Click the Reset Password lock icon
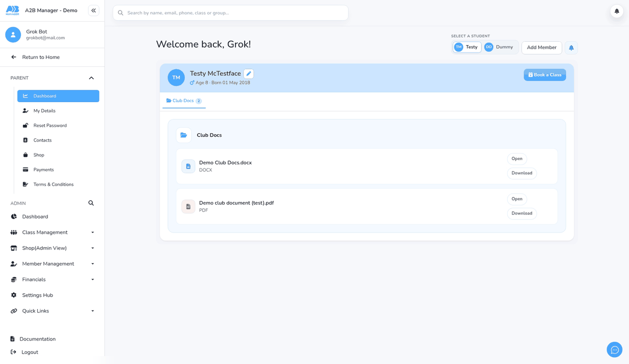Image resolution: width=629 pixels, height=364 pixels. pyautogui.click(x=26, y=125)
